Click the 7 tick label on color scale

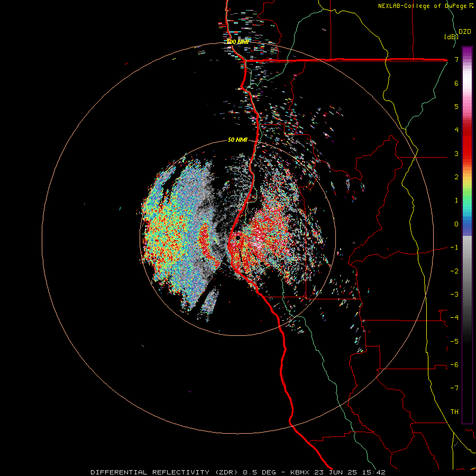pos(456,59)
